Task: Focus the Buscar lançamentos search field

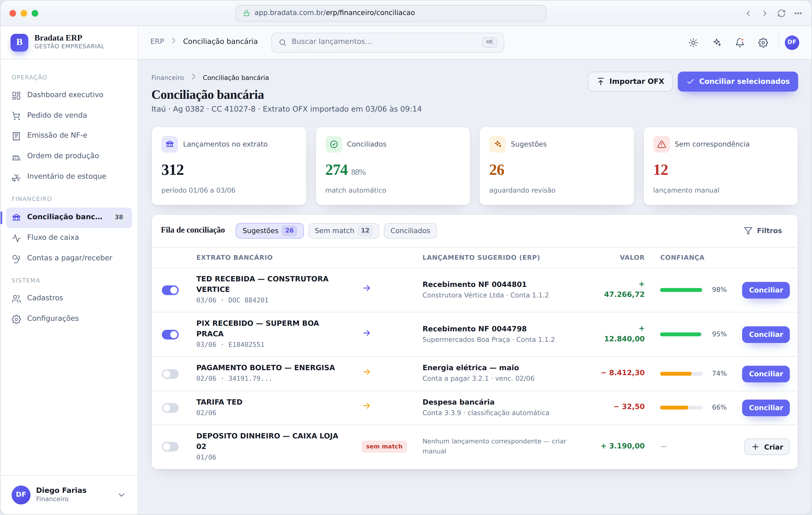Action: click(x=387, y=42)
